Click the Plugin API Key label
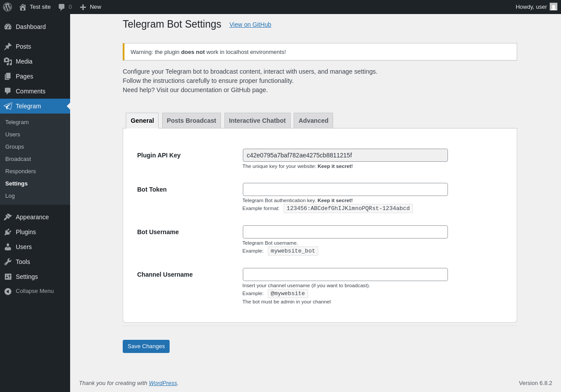The height and width of the screenshot is (392, 561). [x=159, y=155]
